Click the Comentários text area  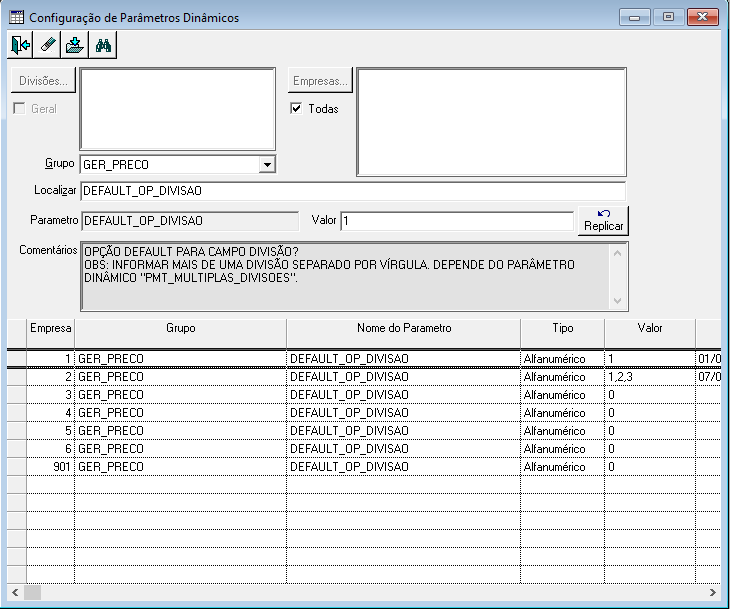354,276
